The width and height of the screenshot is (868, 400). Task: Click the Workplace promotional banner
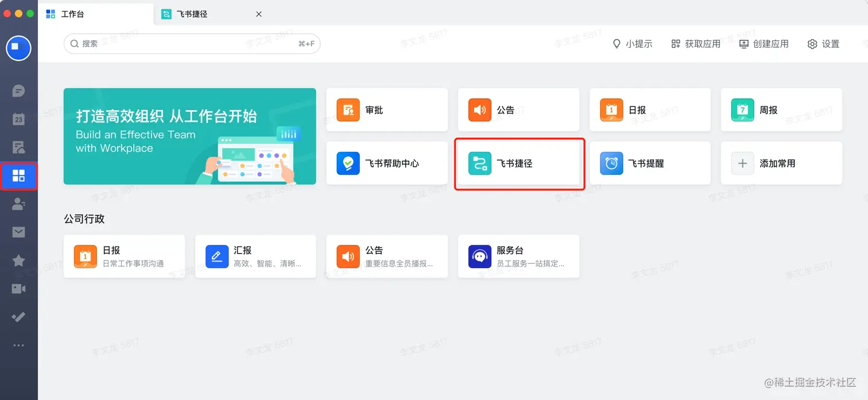coord(190,136)
